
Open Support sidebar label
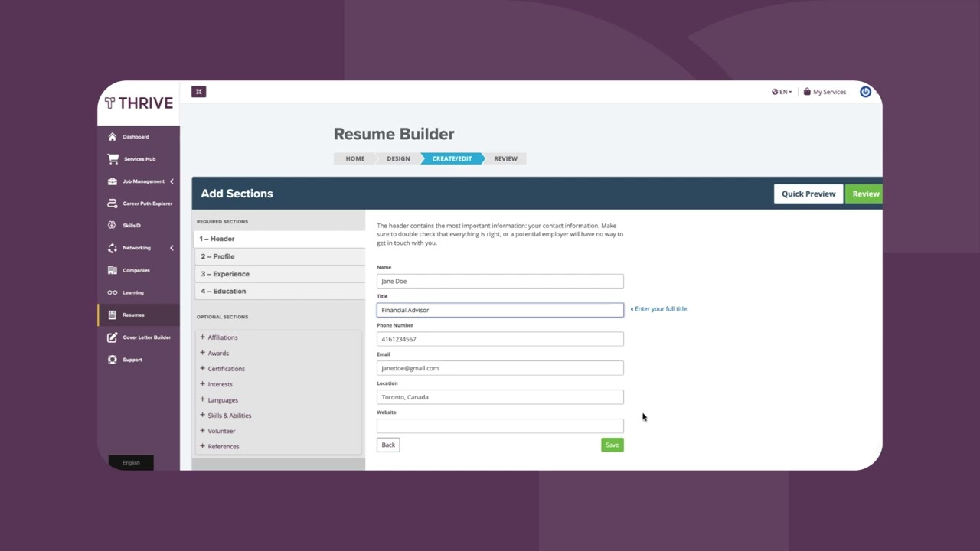[x=132, y=360]
